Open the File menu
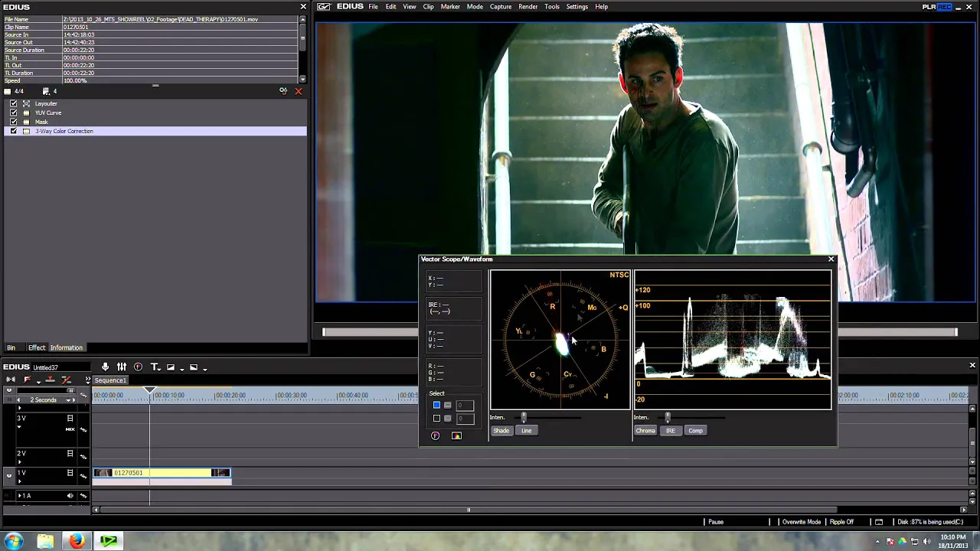 coord(373,7)
